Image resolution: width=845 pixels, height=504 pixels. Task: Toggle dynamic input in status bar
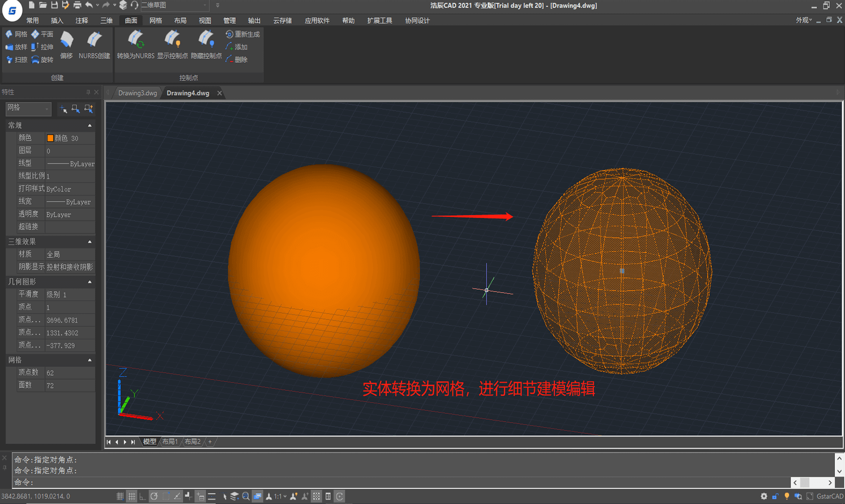pos(200,496)
